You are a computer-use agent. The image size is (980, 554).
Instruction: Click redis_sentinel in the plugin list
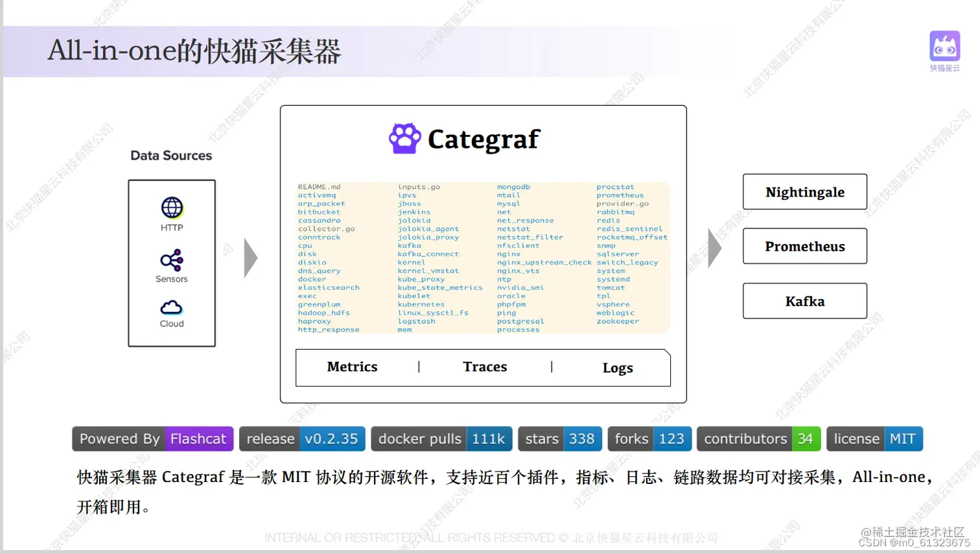630,229
